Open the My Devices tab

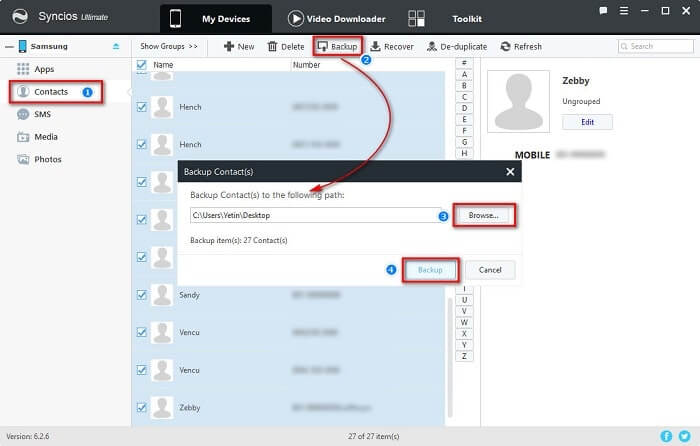tap(216, 19)
